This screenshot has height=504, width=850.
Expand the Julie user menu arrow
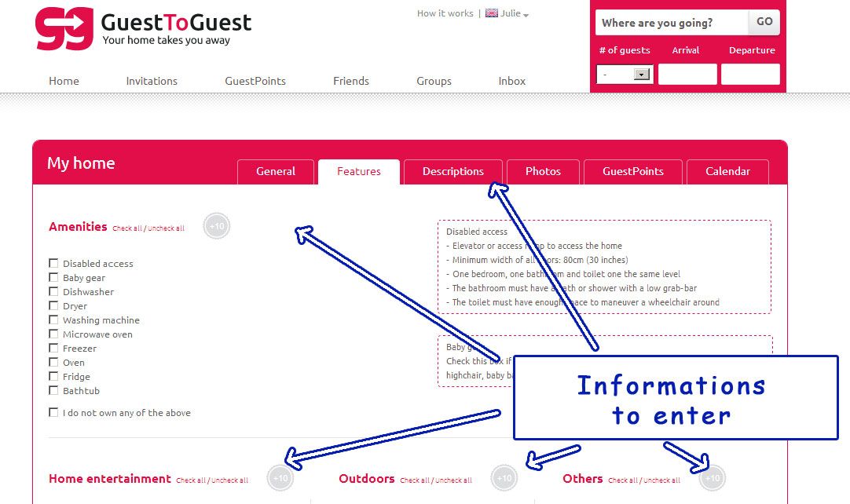pyautogui.click(x=526, y=15)
